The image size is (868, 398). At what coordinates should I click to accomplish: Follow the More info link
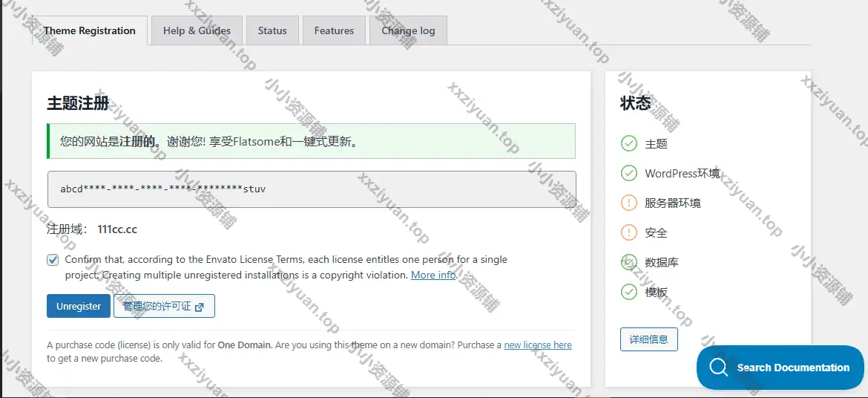click(433, 275)
